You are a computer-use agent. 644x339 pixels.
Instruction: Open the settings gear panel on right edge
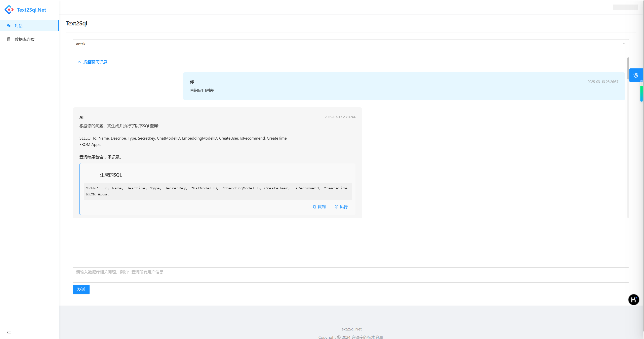(636, 75)
